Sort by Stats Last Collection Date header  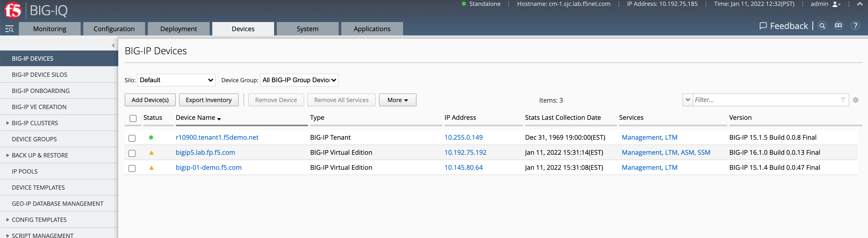(563, 118)
